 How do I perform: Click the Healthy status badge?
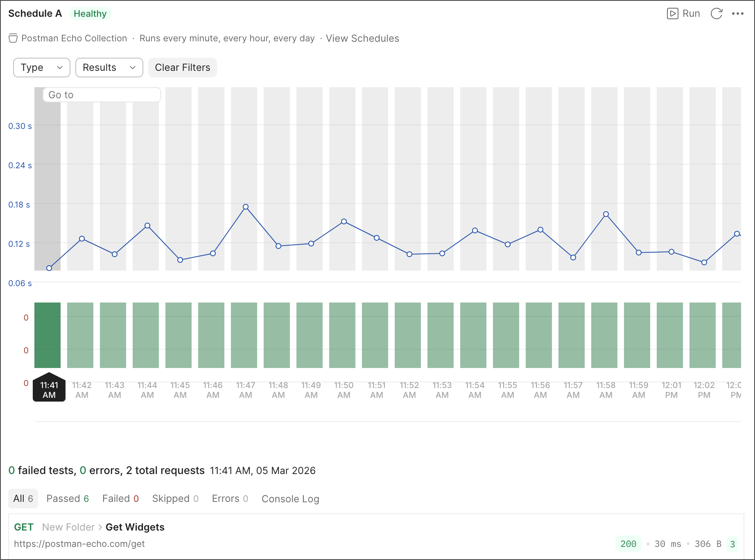click(x=90, y=14)
